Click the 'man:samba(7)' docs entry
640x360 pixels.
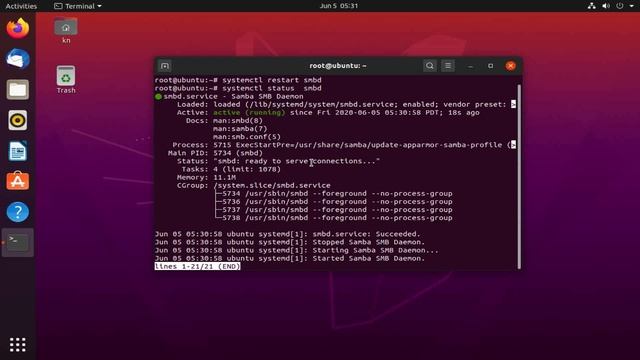240,129
